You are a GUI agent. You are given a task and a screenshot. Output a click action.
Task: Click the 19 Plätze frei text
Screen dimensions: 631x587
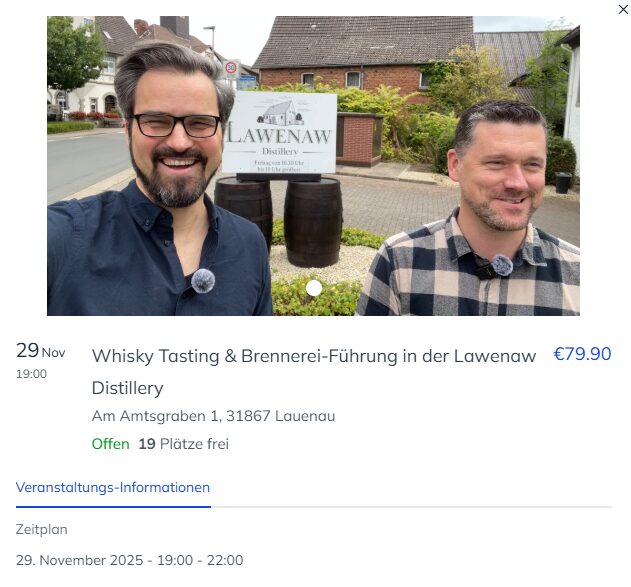[x=184, y=444]
